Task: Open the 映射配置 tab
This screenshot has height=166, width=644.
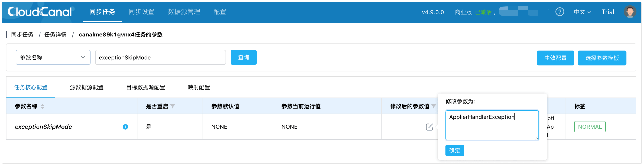Action: (x=199, y=87)
